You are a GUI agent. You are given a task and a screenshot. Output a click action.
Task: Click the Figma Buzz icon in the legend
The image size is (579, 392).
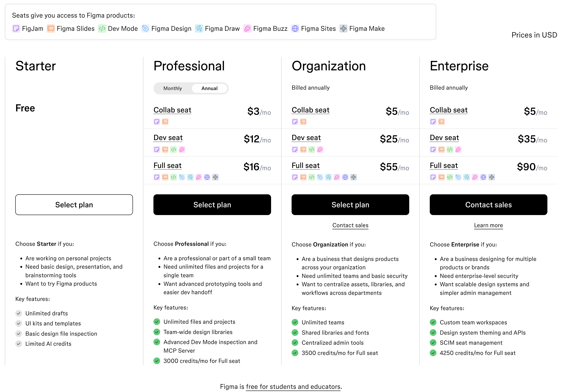(247, 29)
